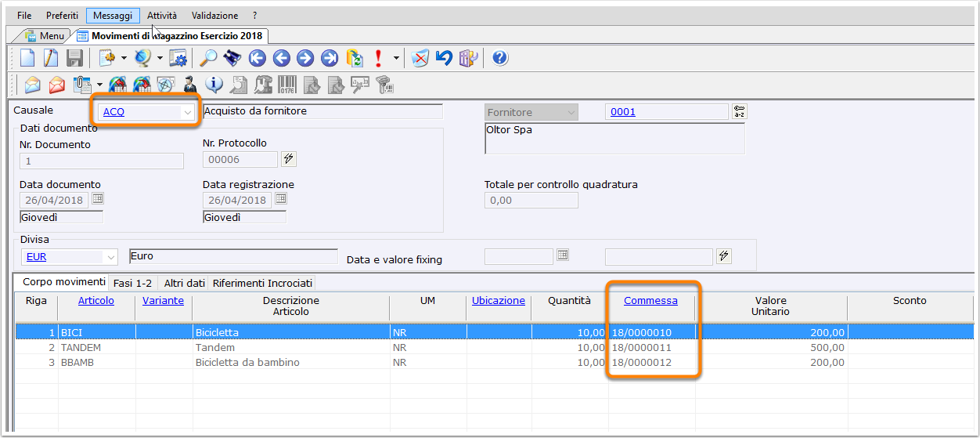Click the Articolo column header link
980x438 pixels.
(x=96, y=301)
